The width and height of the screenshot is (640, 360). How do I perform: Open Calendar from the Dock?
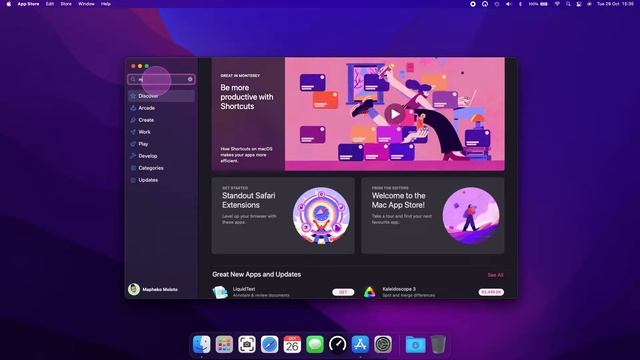(x=292, y=344)
